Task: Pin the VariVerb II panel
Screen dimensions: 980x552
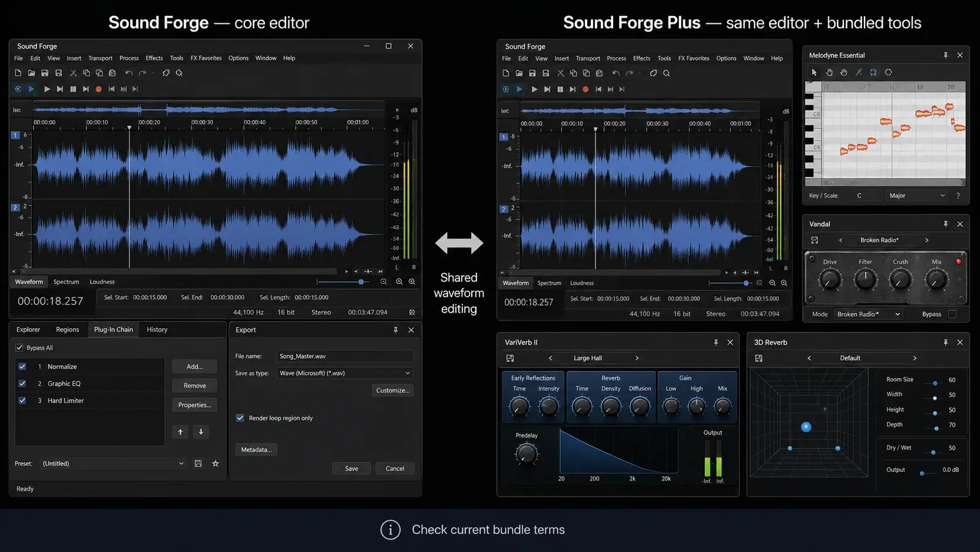Action: (x=716, y=343)
